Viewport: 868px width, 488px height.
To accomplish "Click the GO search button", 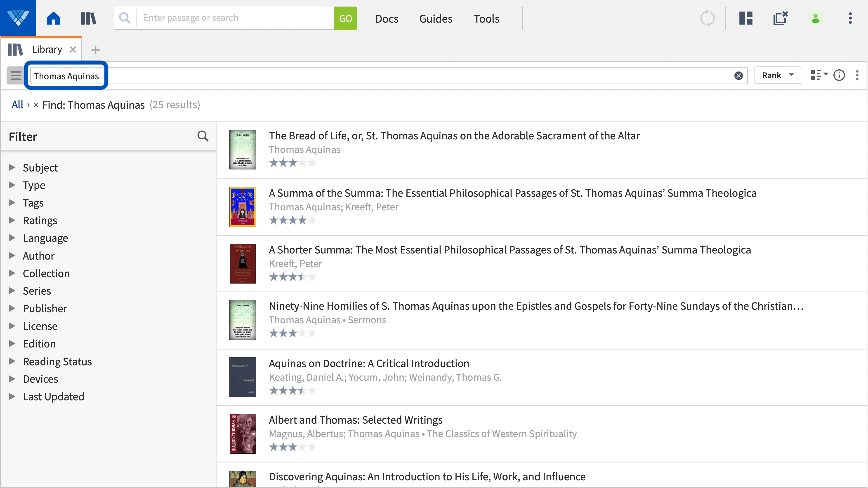I will 345,18.
